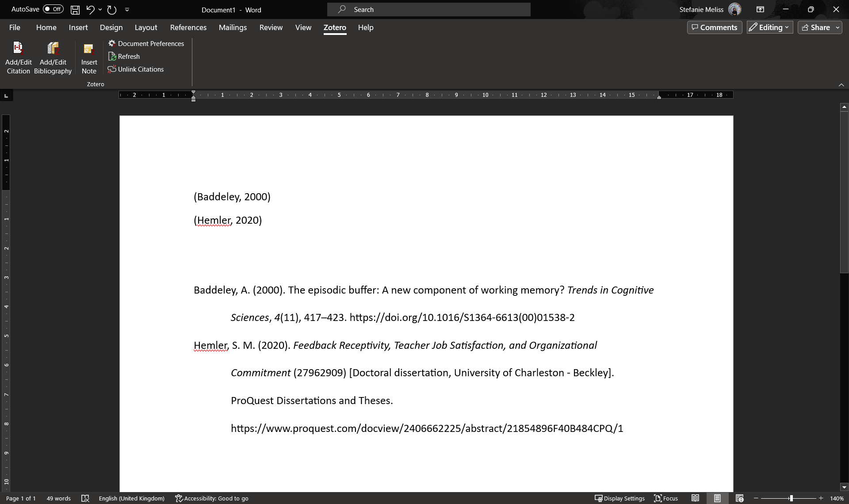Image resolution: width=849 pixels, height=504 pixels.
Task: Click the Share button
Action: [816, 27]
